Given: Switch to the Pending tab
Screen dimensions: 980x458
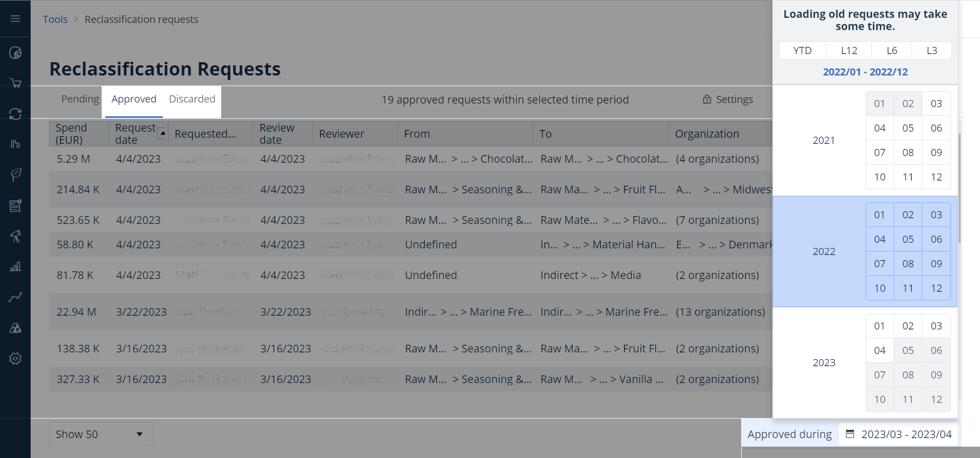Looking at the screenshot, I should pos(80,99).
